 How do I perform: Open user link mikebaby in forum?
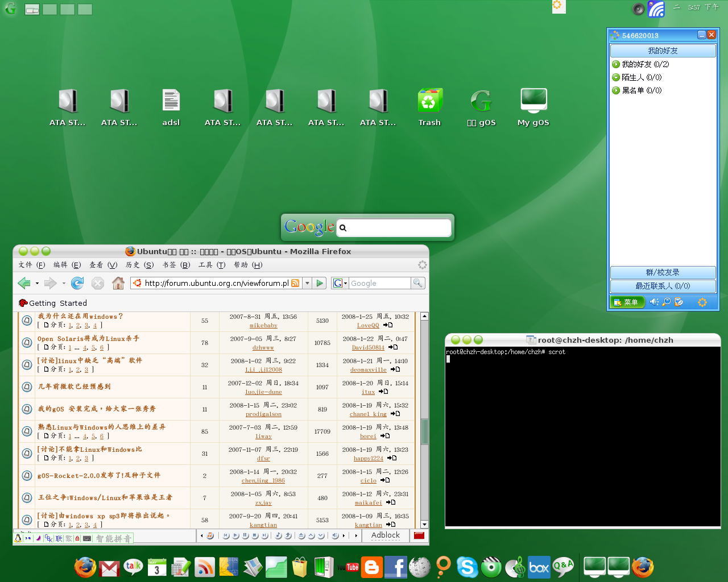(263, 326)
